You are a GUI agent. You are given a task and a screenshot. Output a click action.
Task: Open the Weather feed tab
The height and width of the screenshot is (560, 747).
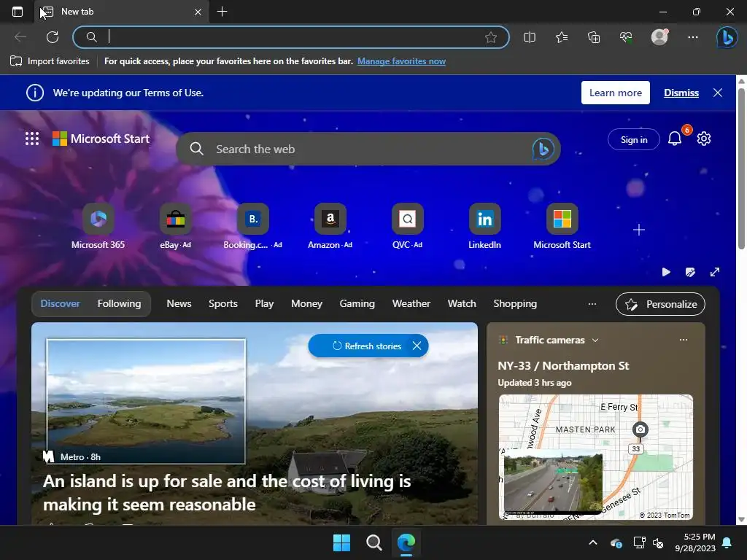[411, 304]
